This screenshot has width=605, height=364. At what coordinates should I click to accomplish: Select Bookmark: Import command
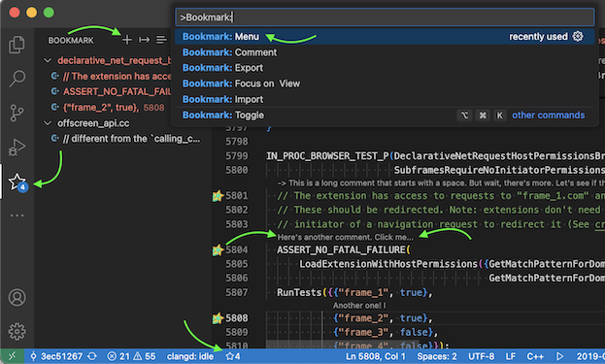click(385, 99)
